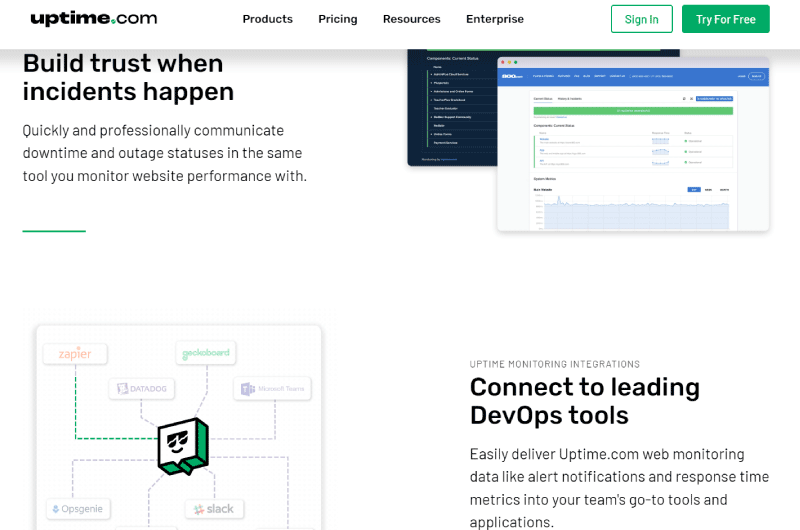Click the Sign In button

pos(641,19)
